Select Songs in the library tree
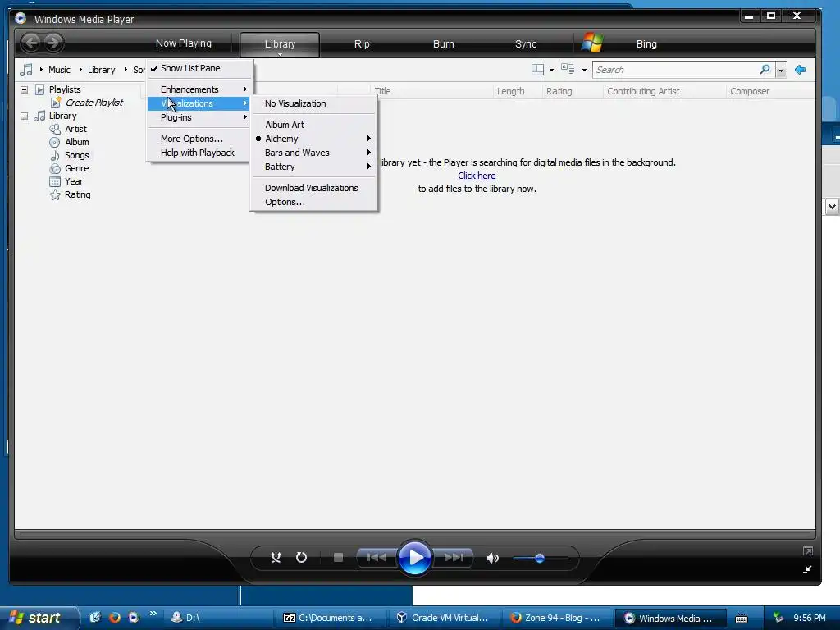The width and height of the screenshot is (840, 630). pos(76,155)
